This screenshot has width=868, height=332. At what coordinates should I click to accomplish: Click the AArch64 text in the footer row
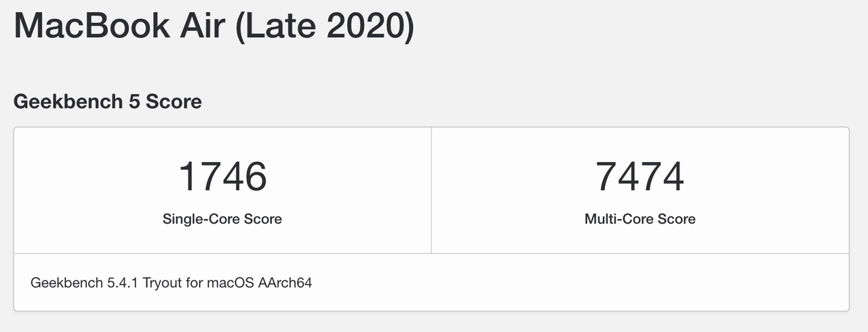pyautogui.click(x=285, y=283)
